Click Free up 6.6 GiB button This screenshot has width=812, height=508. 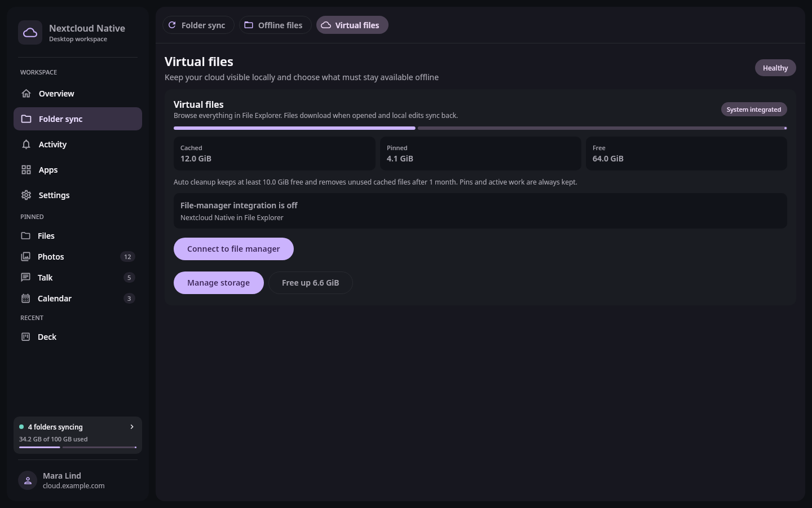click(x=310, y=283)
